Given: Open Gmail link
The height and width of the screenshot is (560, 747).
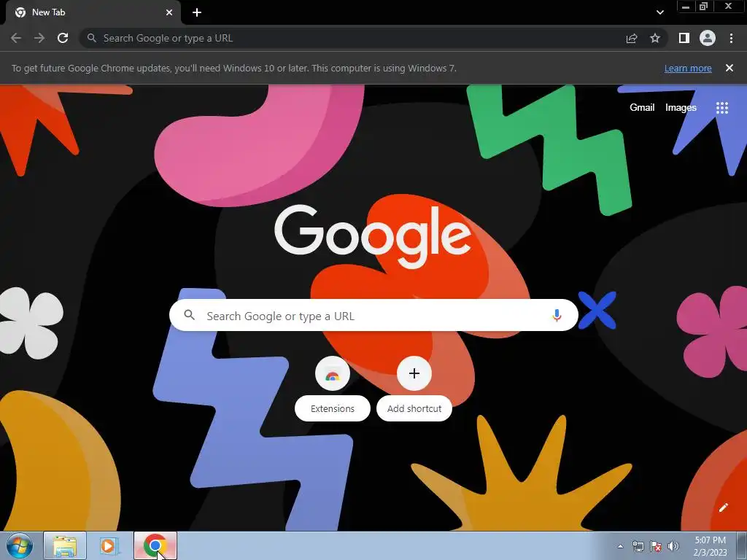Looking at the screenshot, I should (642, 108).
